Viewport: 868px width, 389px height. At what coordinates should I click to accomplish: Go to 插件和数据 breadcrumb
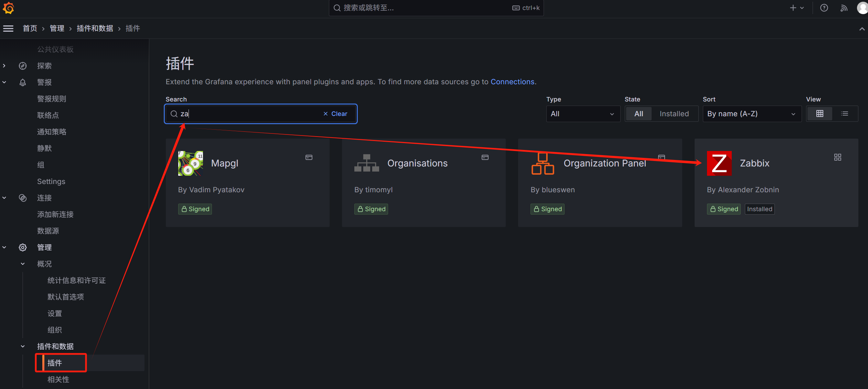(95, 29)
